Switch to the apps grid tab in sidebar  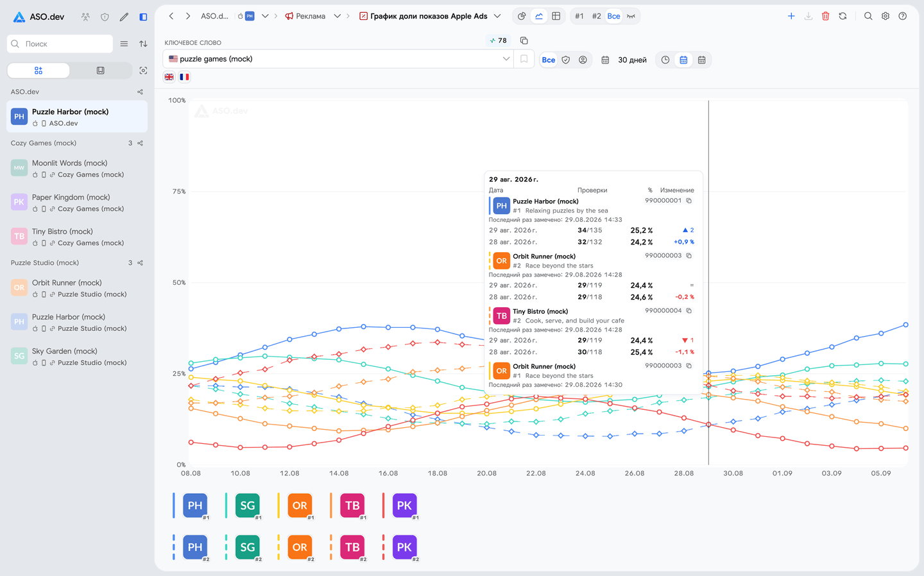point(38,71)
